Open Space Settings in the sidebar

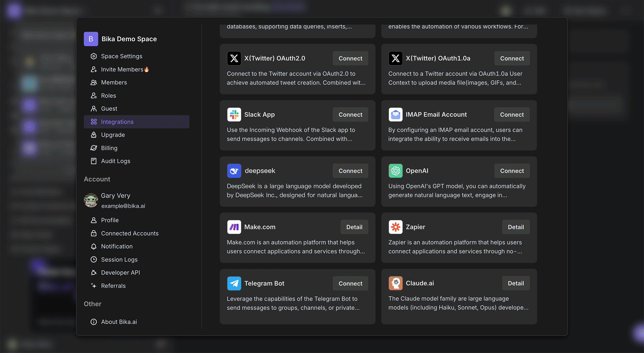pos(121,56)
